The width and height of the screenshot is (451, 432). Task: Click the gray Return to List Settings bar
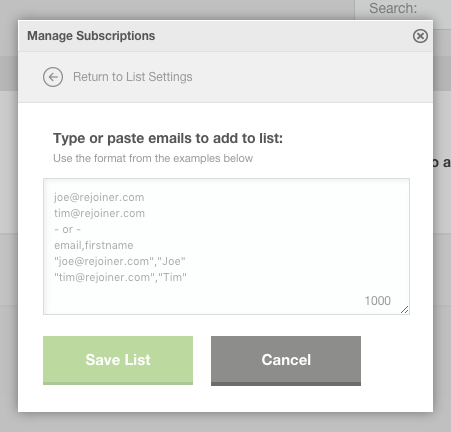226,77
